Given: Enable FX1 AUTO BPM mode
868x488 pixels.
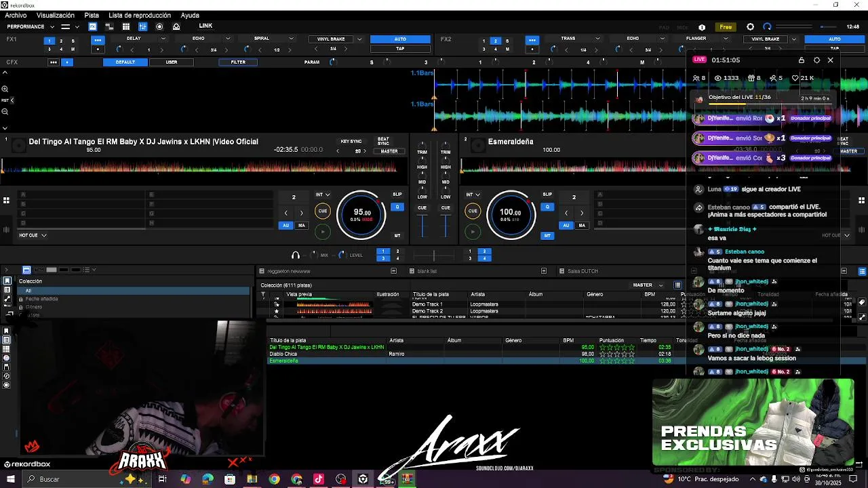Looking at the screenshot, I should [400, 39].
